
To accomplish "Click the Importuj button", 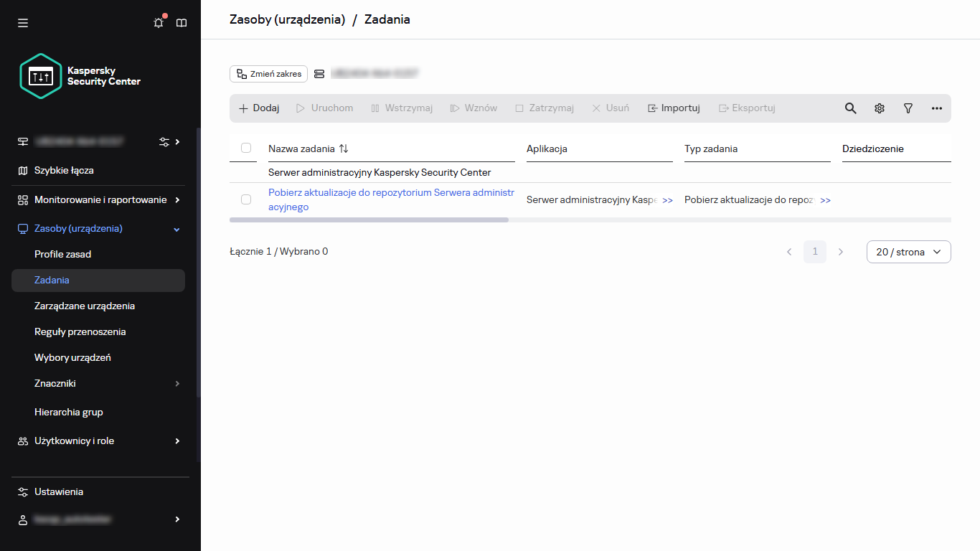I will pyautogui.click(x=673, y=108).
